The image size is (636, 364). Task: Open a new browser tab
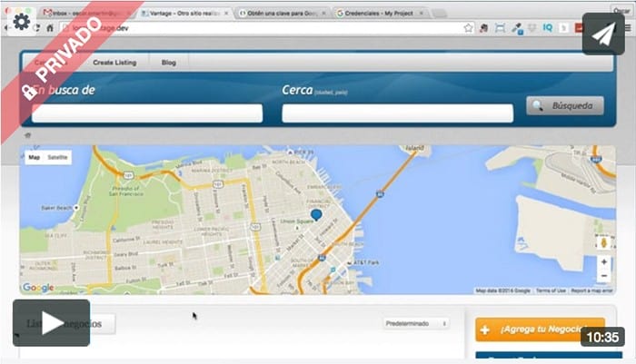(439, 14)
